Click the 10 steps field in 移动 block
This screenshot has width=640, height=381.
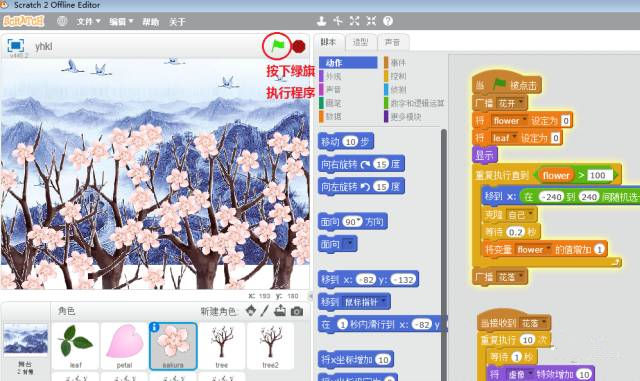pyautogui.click(x=351, y=142)
